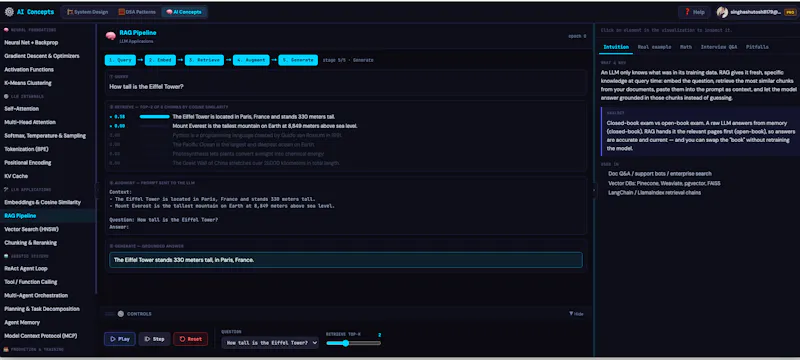Click the red Reset button

pos(191,339)
